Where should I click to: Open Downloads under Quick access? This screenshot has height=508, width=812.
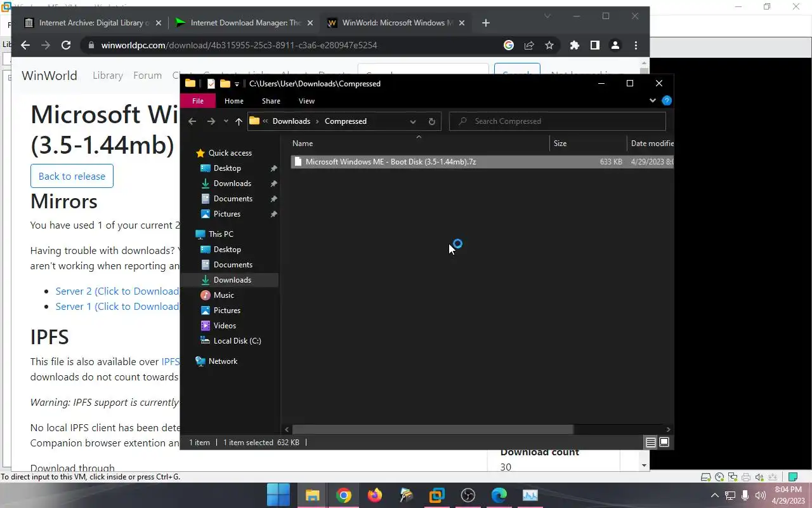click(232, 184)
